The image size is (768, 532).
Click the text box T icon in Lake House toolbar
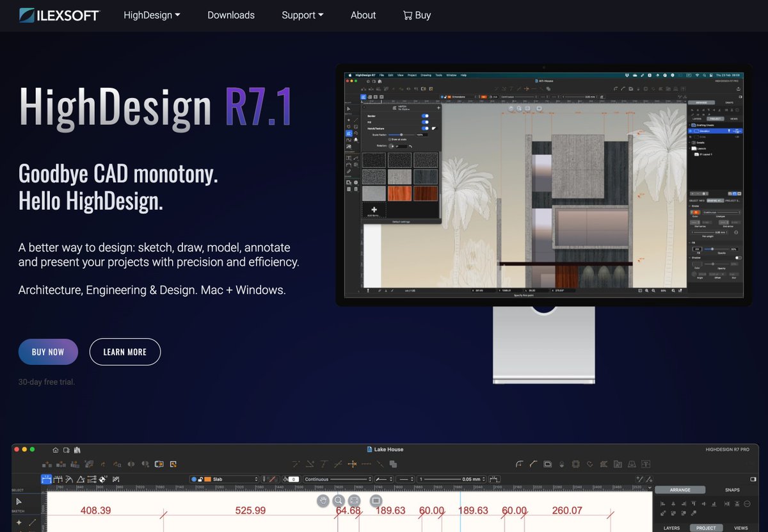(646, 464)
